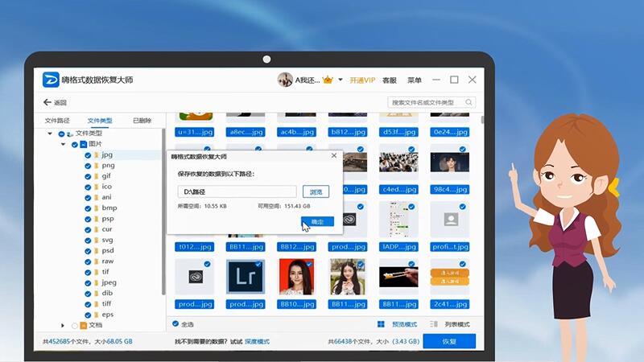Open the chopsticks food thumbnail
This screenshot has width=644, height=362.
[398, 277]
